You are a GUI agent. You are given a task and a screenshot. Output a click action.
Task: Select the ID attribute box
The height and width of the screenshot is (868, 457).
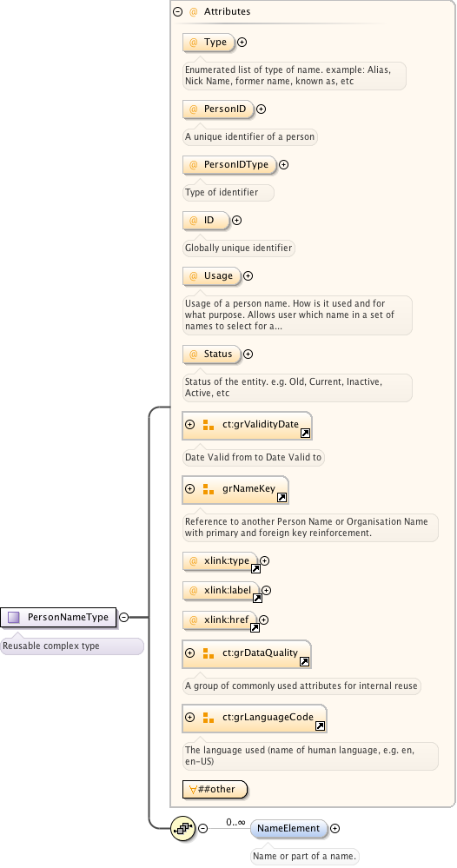tap(207, 221)
